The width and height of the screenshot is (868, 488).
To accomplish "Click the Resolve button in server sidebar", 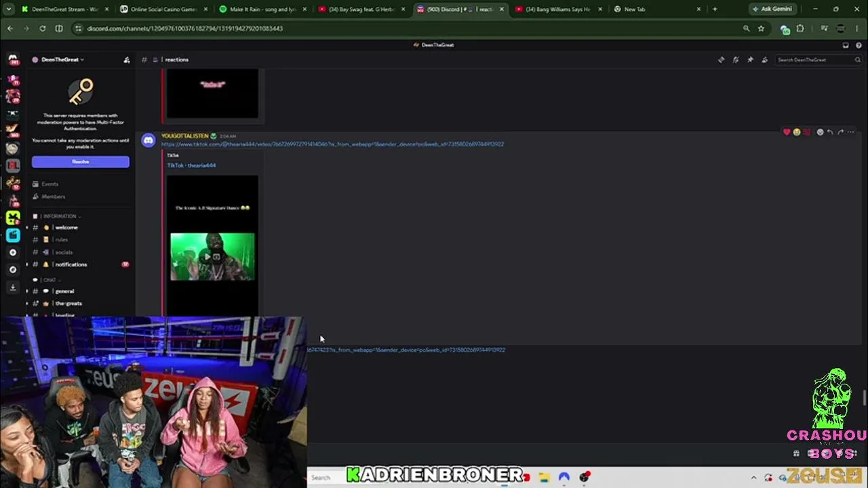I will [x=80, y=162].
